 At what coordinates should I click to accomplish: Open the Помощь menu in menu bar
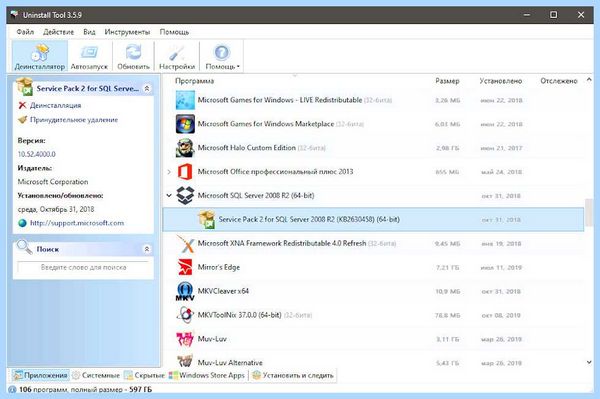point(174,32)
